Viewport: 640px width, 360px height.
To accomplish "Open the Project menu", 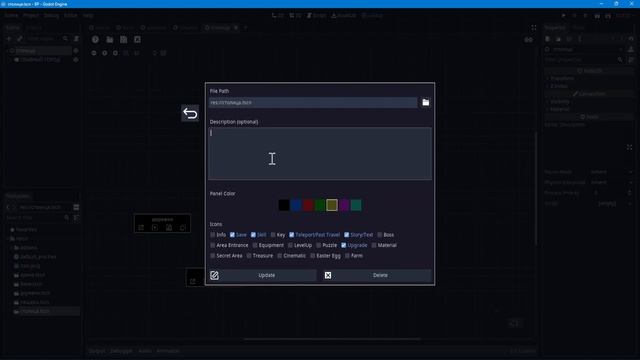I will (x=31, y=16).
